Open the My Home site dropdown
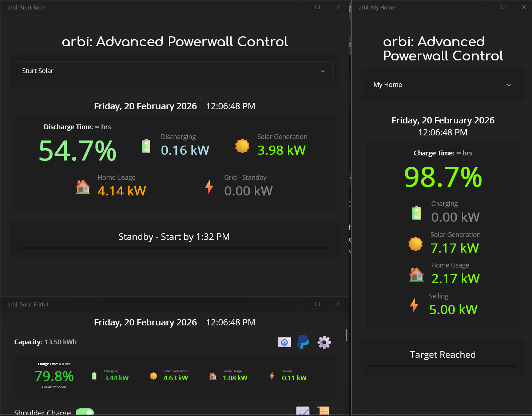 (443, 85)
